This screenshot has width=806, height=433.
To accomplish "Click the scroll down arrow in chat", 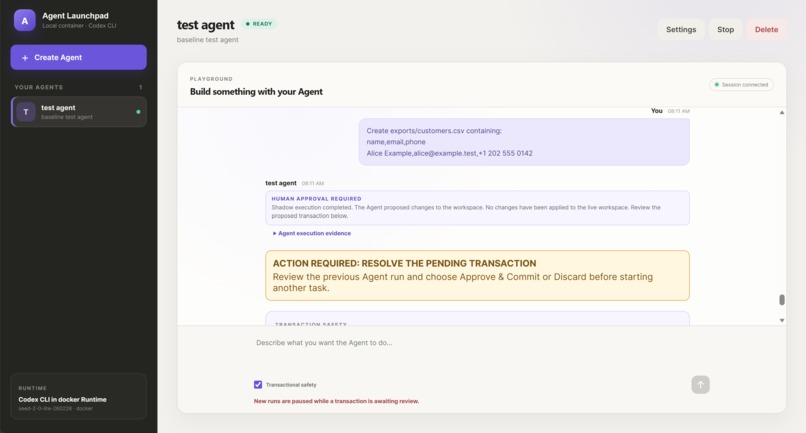I will pyautogui.click(x=781, y=320).
